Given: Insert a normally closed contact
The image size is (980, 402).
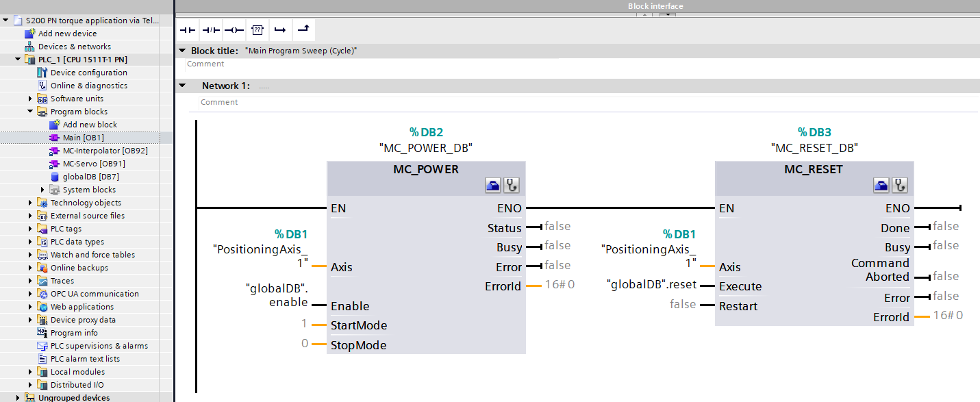Looking at the screenshot, I should (x=210, y=29).
